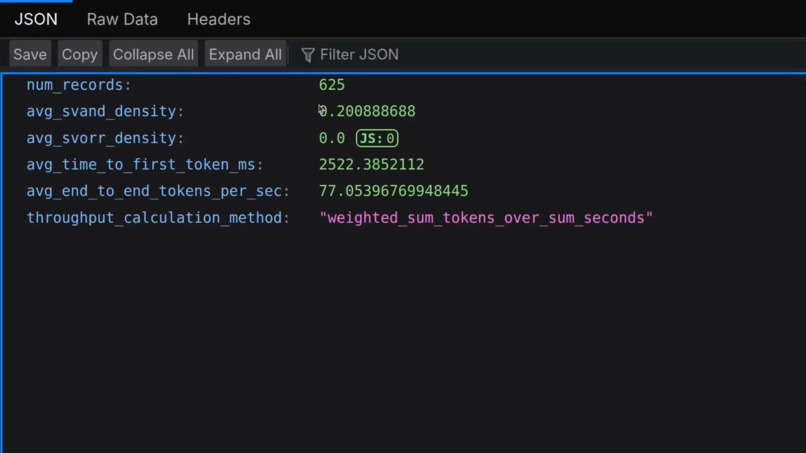
Task: Select the value 2522.3852112
Action: click(x=371, y=165)
